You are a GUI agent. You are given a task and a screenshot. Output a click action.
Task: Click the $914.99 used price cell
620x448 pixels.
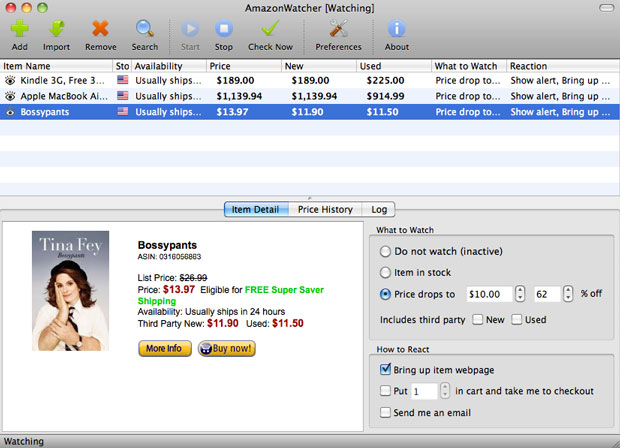[x=385, y=96]
